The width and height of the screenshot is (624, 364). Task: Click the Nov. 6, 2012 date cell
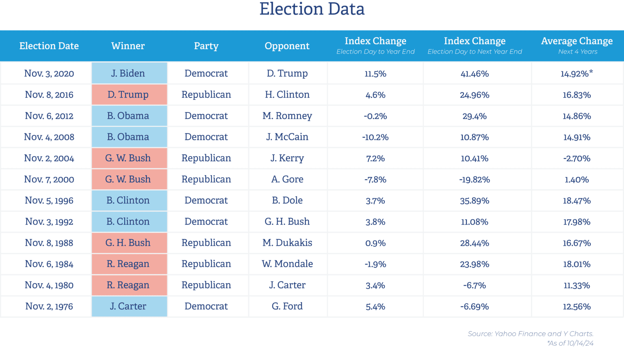coord(49,116)
